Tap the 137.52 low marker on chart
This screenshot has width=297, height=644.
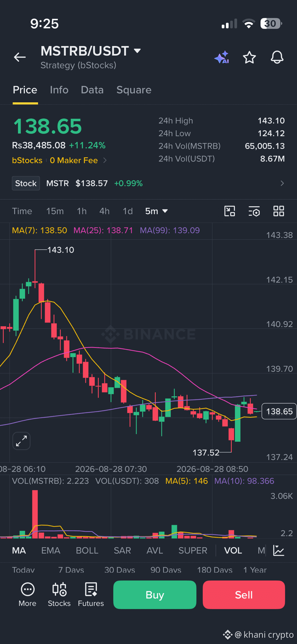206,453
